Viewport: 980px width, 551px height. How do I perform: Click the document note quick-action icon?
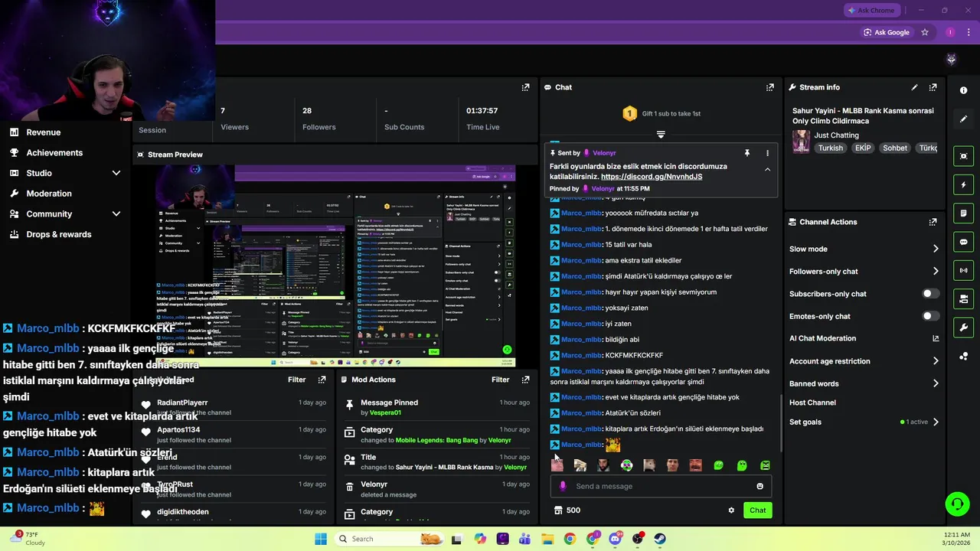pyautogui.click(x=963, y=213)
